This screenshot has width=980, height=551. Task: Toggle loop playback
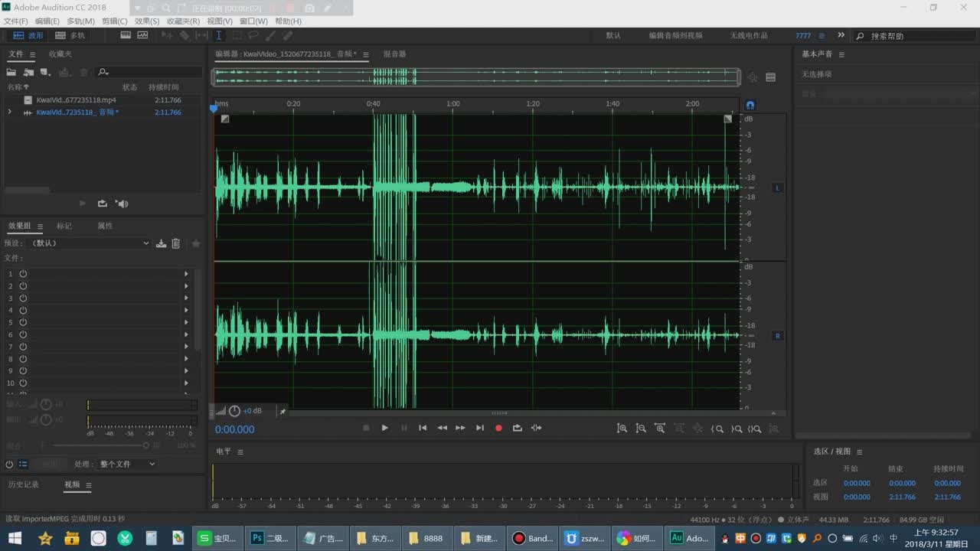point(518,428)
